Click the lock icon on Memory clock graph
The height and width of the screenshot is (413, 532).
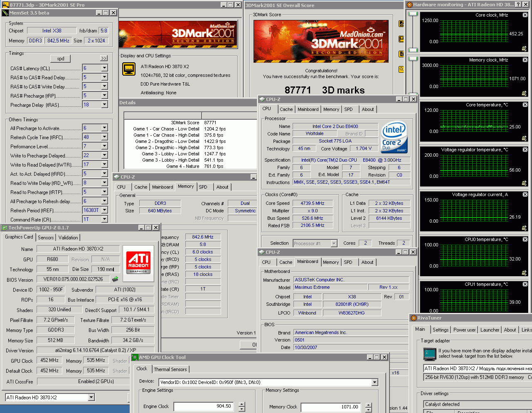[x=524, y=93]
